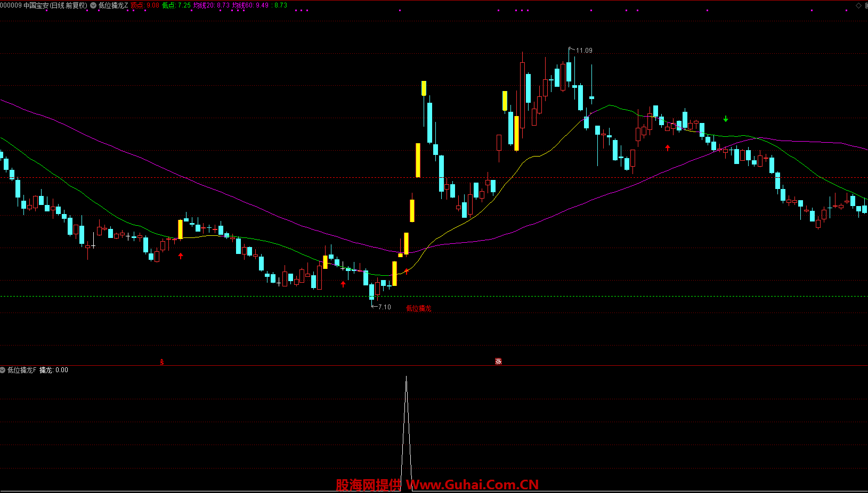Click the 低位擒龙F sub-chart indicator name
This screenshot has width=868, height=493.
[22, 370]
